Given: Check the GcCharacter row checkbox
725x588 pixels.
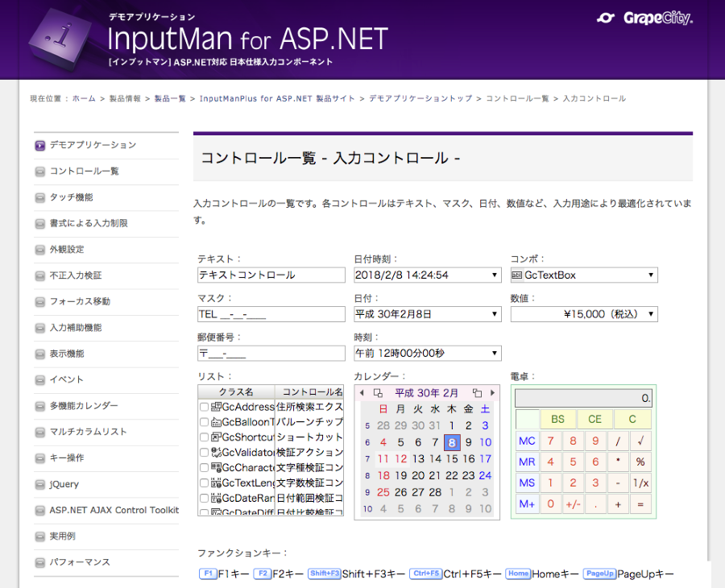Looking at the screenshot, I should point(204,467).
